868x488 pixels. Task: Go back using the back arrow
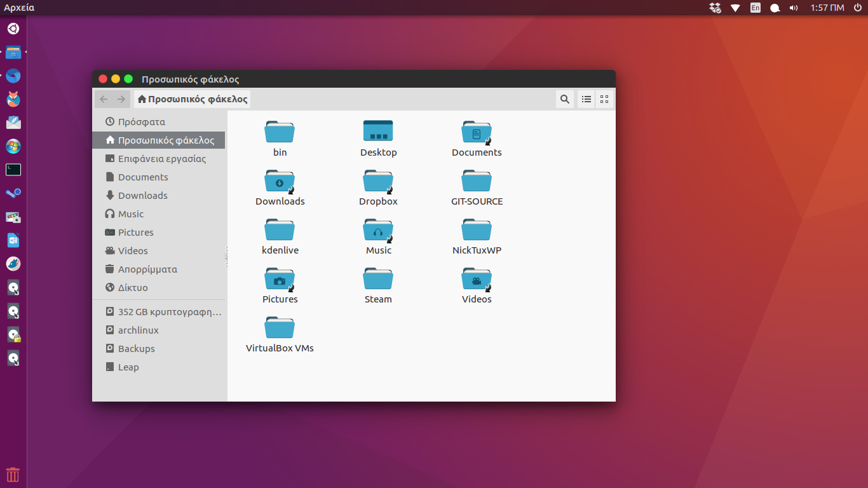104,99
